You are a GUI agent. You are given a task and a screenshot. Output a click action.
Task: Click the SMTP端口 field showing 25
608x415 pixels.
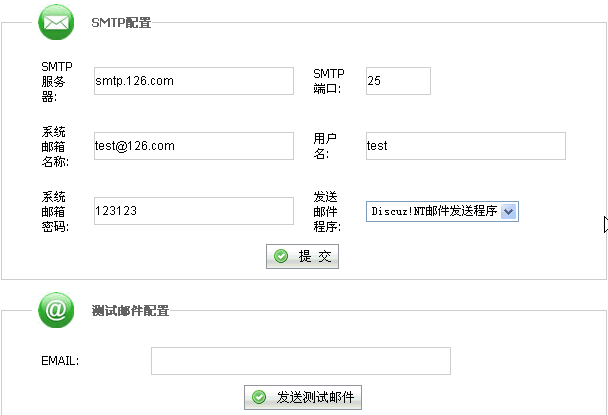tap(398, 81)
